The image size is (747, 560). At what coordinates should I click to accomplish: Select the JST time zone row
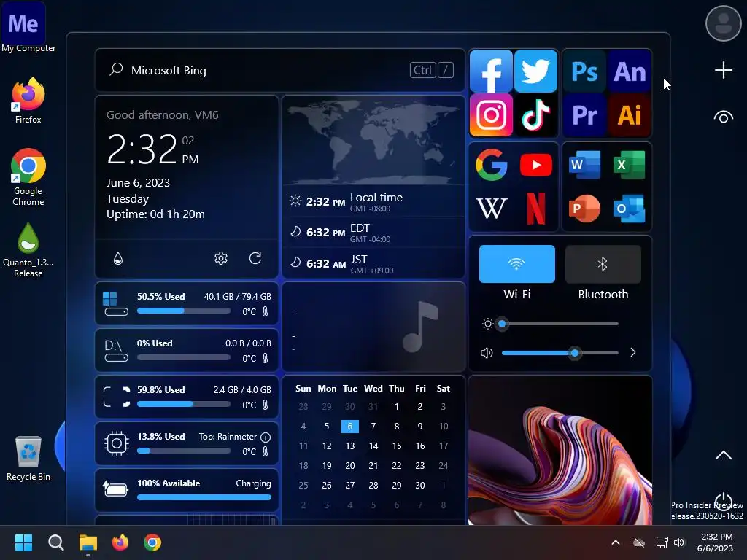373,263
